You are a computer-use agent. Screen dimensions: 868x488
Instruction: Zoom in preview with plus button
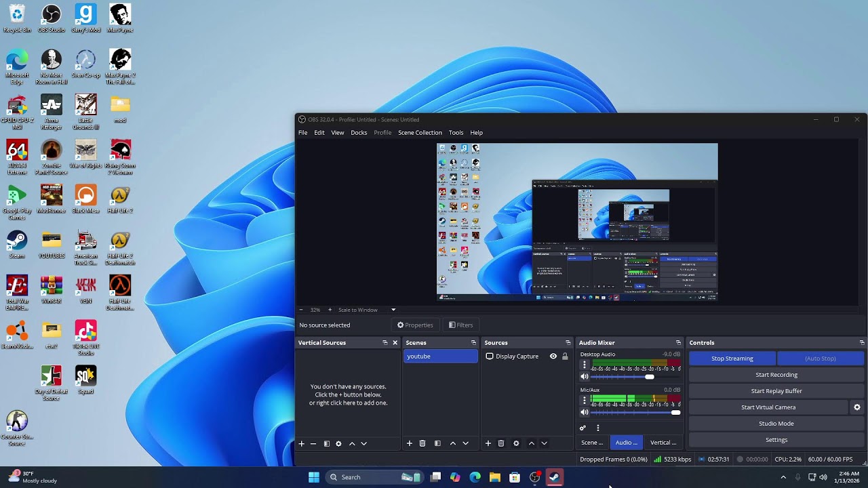click(330, 310)
